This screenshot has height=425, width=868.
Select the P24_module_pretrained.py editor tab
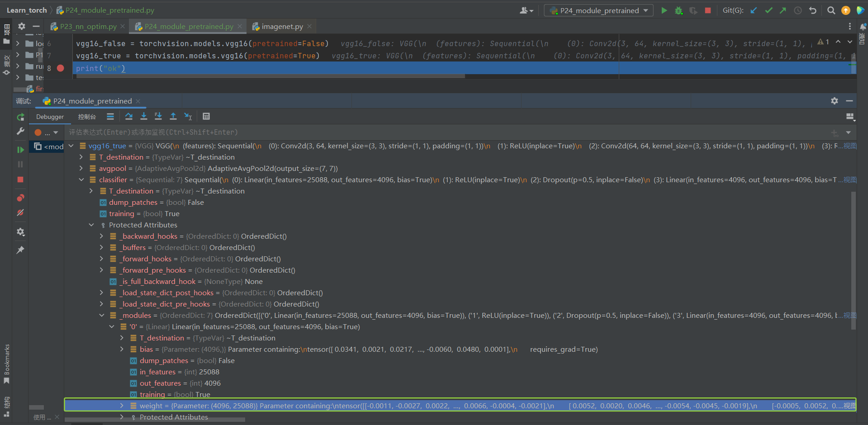tap(189, 26)
